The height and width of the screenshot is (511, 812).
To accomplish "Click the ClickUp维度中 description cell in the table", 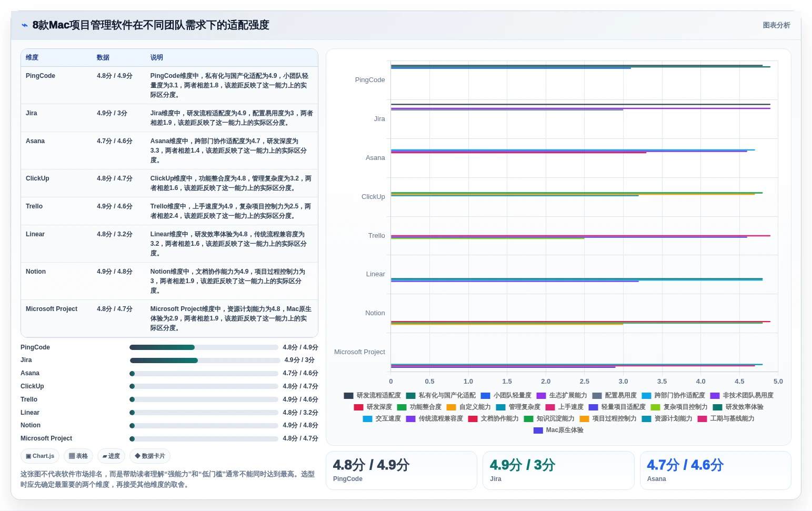I will point(231,183).
